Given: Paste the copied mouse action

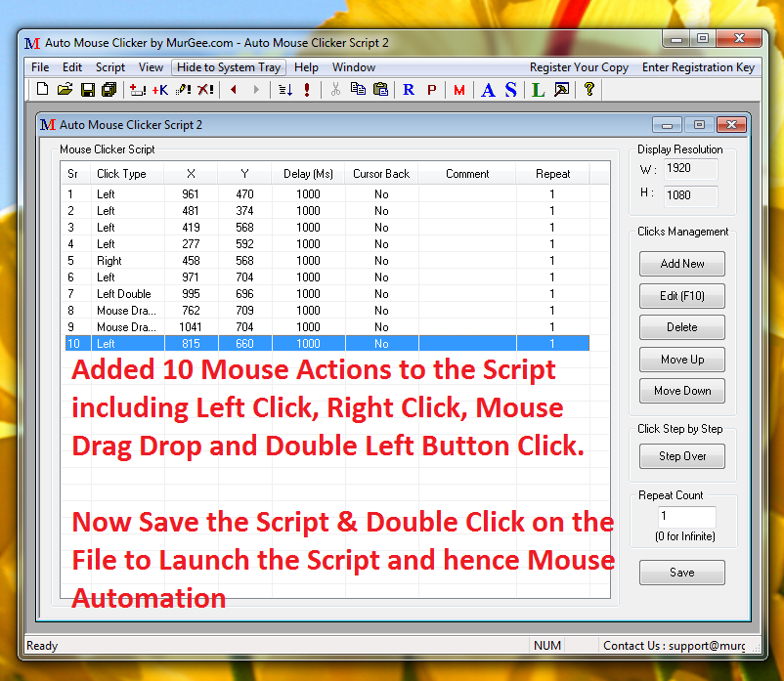Looking at the screenshot, I should 382,89.
